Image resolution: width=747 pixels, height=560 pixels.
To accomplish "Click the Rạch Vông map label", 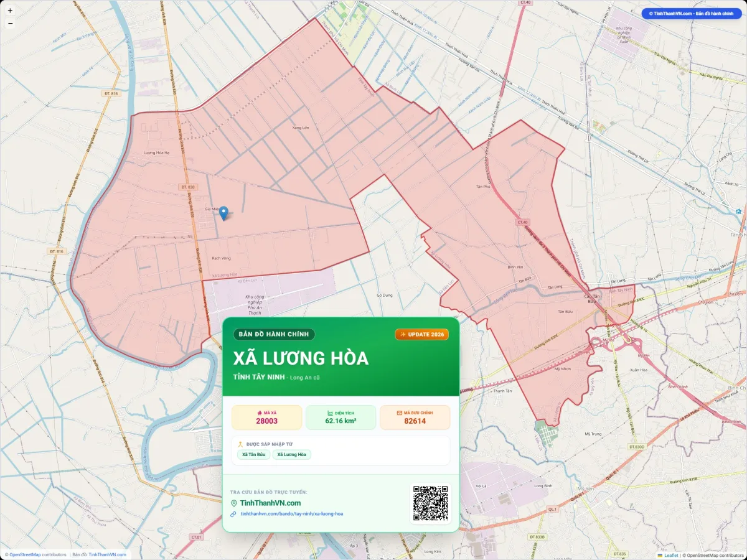I will pyautogui.click(x=221, y=258).
